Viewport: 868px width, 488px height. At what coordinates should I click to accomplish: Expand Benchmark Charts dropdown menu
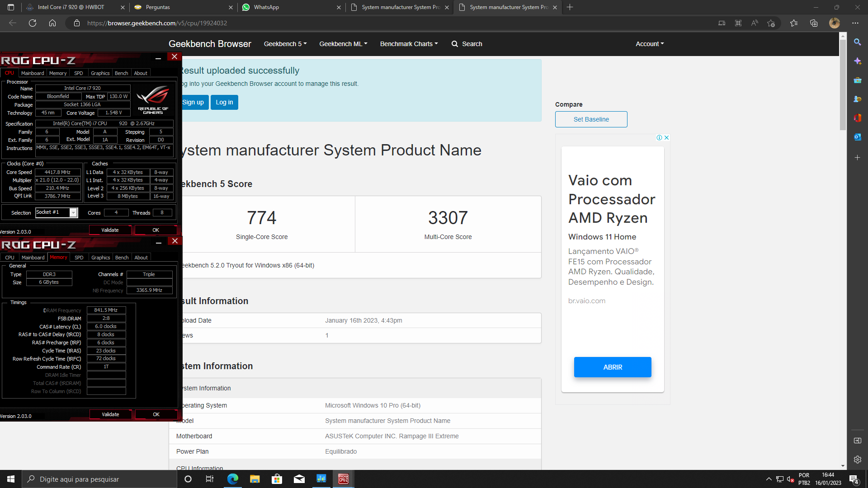[x=409, y=44]
